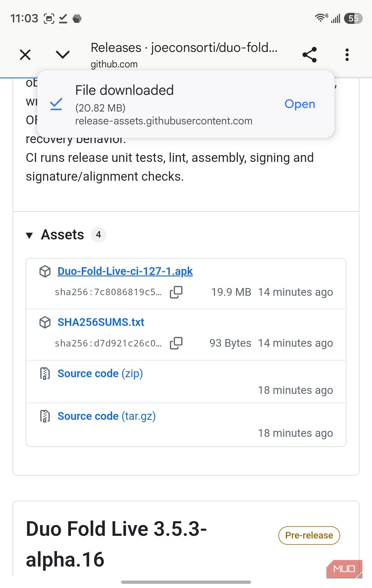This screenshot has height=588, width=372.
Task: Tap the zip file icon for Source code (zip)
Action: (45, 374)
